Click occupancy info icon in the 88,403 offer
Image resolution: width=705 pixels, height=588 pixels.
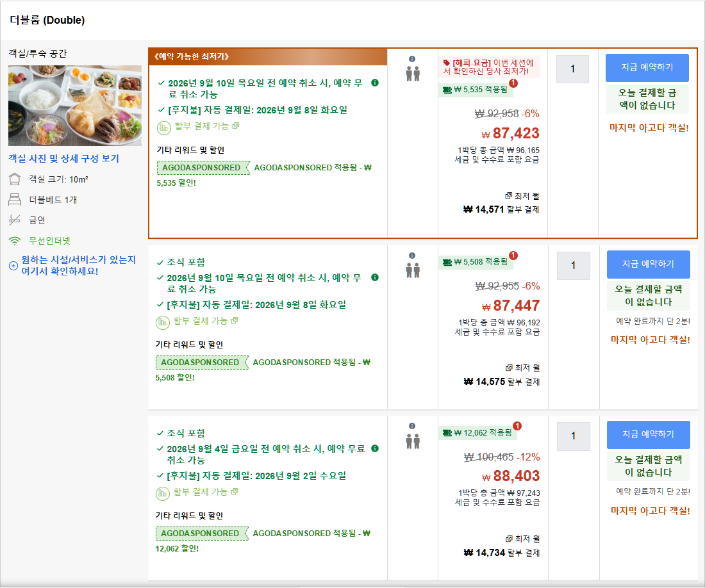click(412, 426)
